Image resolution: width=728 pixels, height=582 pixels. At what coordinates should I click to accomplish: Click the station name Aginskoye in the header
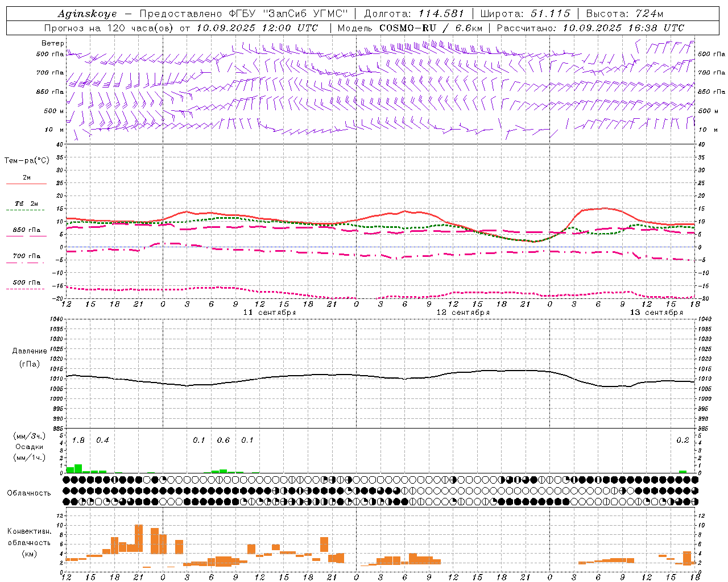tap(87, 14)
